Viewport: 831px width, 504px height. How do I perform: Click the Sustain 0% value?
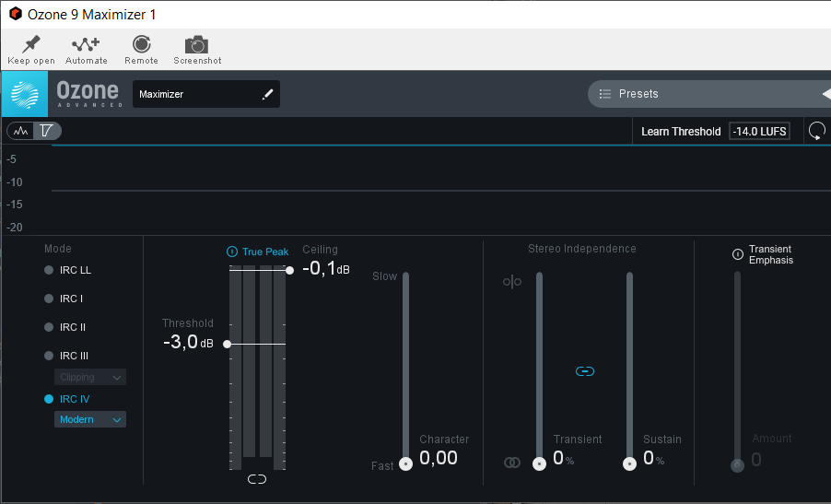click(653, 458)
